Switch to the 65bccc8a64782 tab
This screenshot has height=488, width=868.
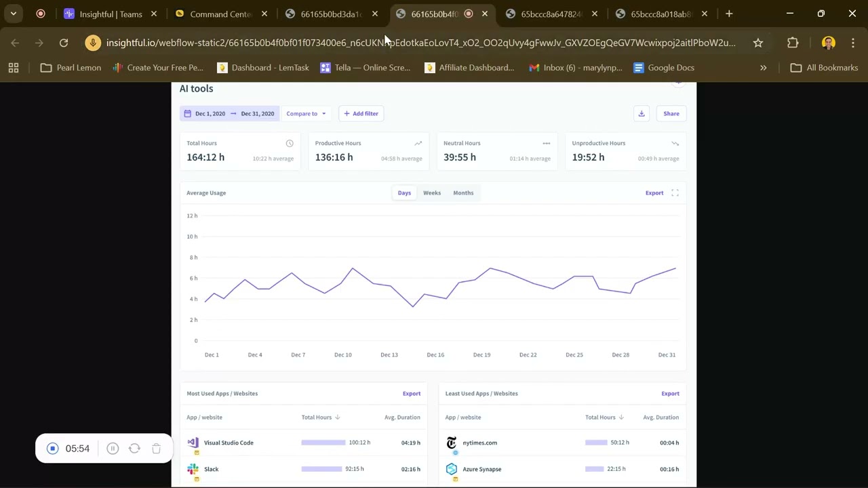tap(551, 14)
